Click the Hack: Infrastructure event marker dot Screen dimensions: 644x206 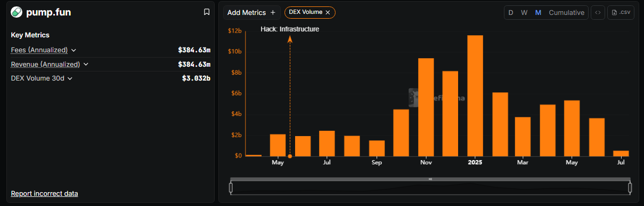point(290,156)
